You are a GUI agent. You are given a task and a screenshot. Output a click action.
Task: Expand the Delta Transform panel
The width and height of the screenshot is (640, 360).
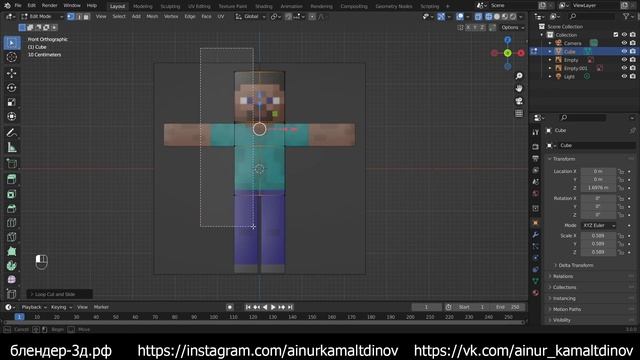coord(576,265)
